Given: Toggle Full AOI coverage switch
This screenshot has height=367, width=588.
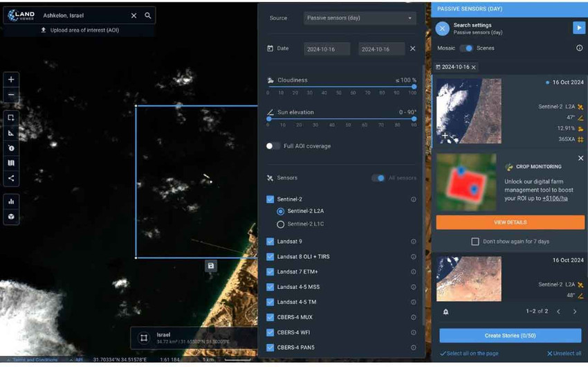Looking at the screenshot, I should (x=273, y=146).
